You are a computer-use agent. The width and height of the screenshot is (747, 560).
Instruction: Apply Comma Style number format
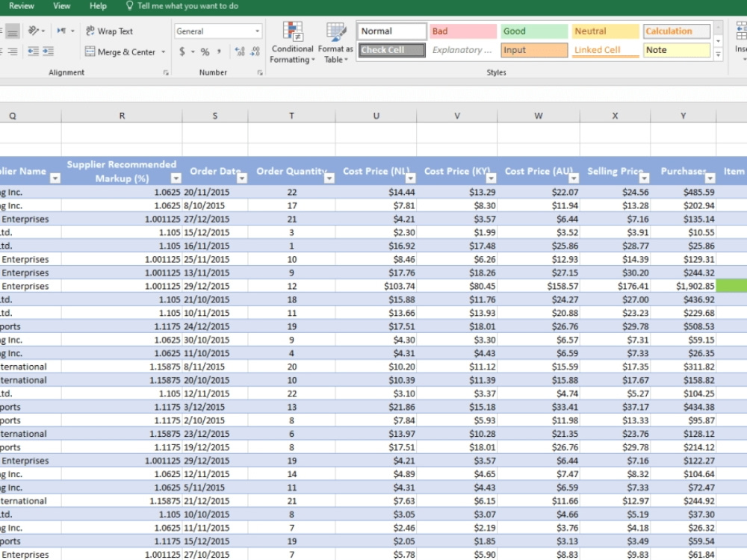[220, 52]
